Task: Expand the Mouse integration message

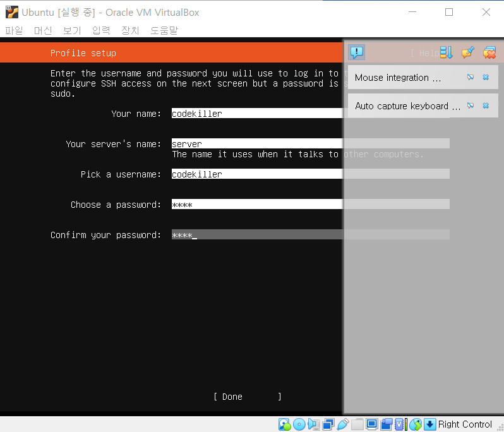Action: point(398,78)
